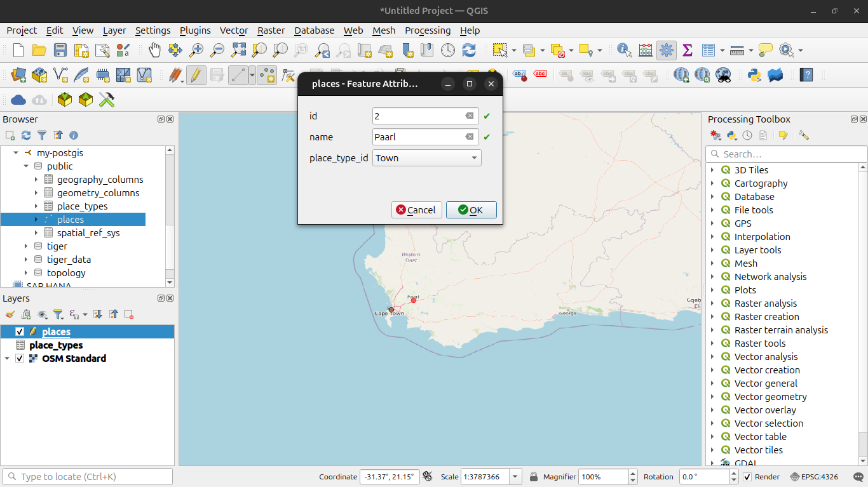Click the Refresh map icon
The height and width of the screenshot is (487, 868).
click(469, 50)
